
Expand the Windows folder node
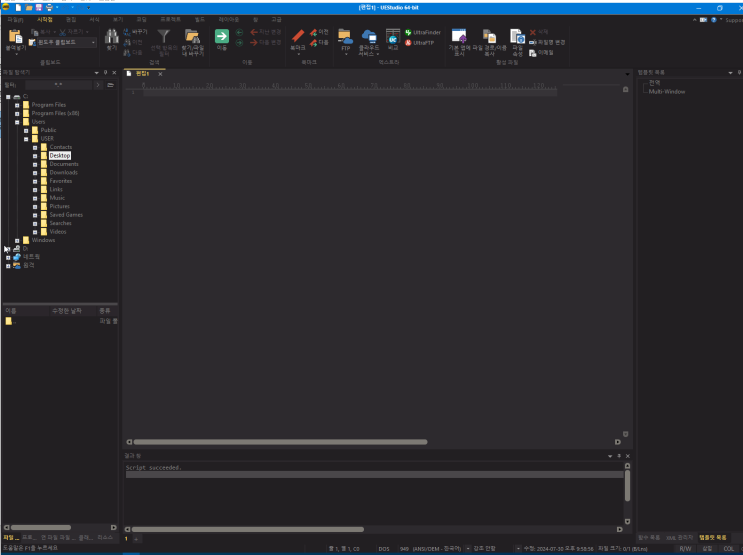[17, 241]
